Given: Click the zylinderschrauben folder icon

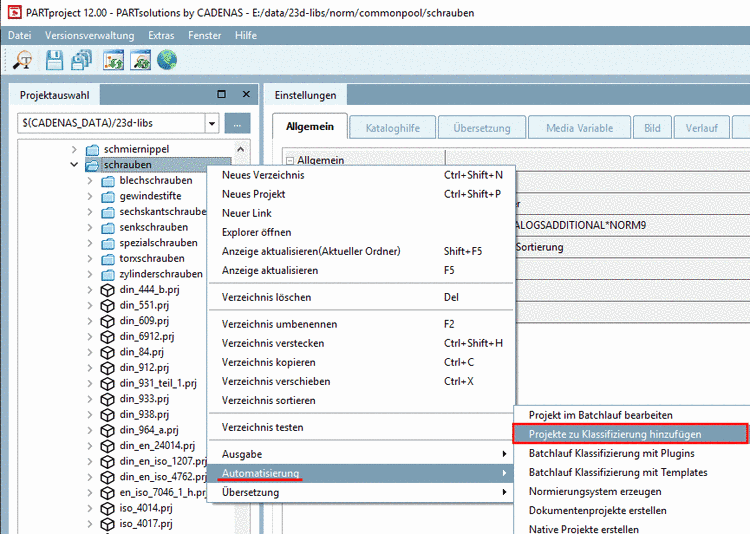Looking at the screenshot, I should [108, 274].
